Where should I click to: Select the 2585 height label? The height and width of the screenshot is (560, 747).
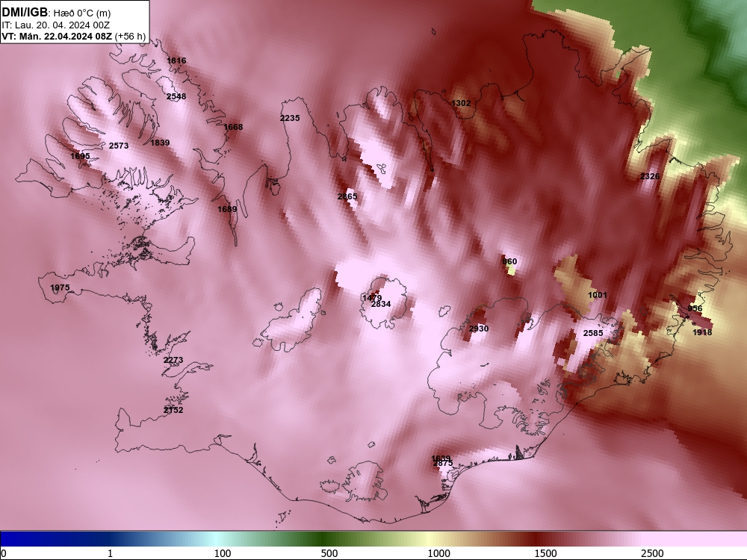point(593,333)
